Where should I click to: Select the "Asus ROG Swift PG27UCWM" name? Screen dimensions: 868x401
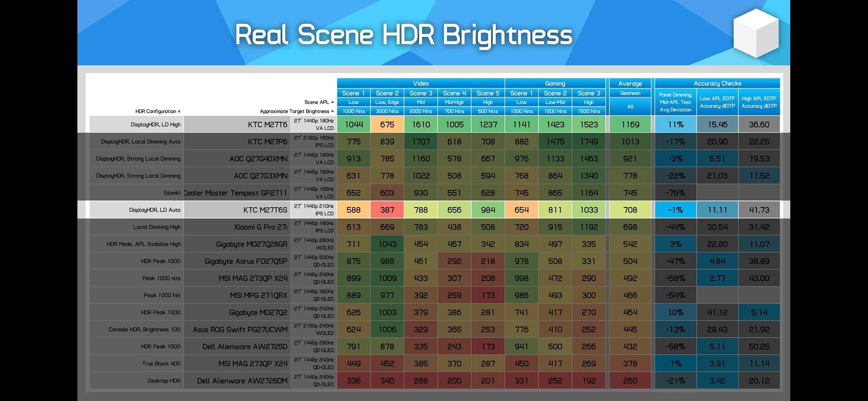[240, 330]
